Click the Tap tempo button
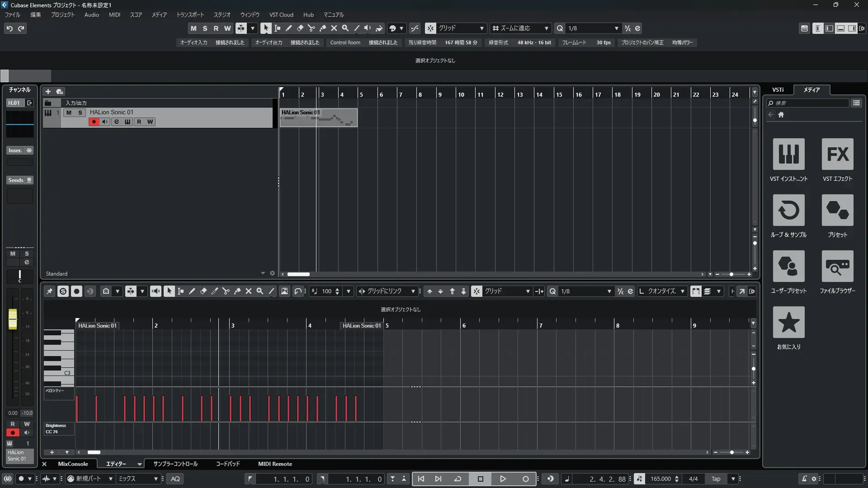This screenshot has width=868, height=488. 716,479
